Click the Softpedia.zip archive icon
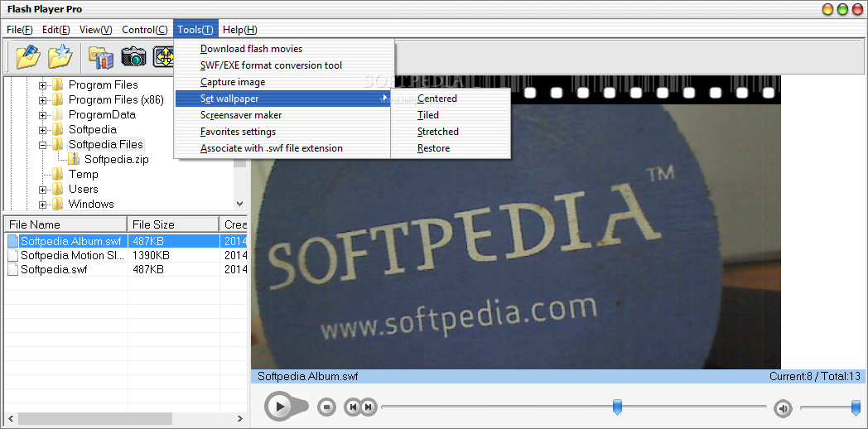The image size is (868, 429). pyautogui.click(x=74, y=159)
